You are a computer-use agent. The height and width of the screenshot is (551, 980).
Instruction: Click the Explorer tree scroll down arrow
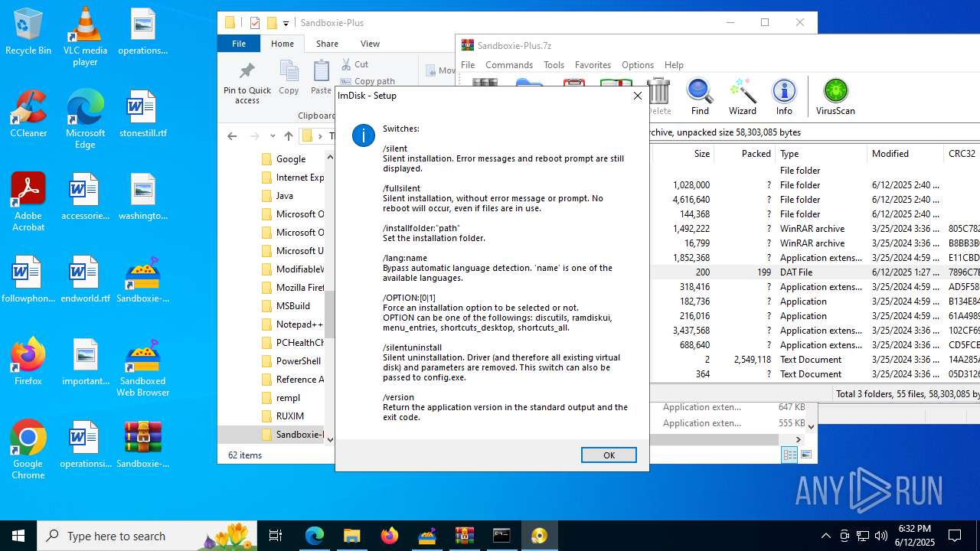(330, 440)
